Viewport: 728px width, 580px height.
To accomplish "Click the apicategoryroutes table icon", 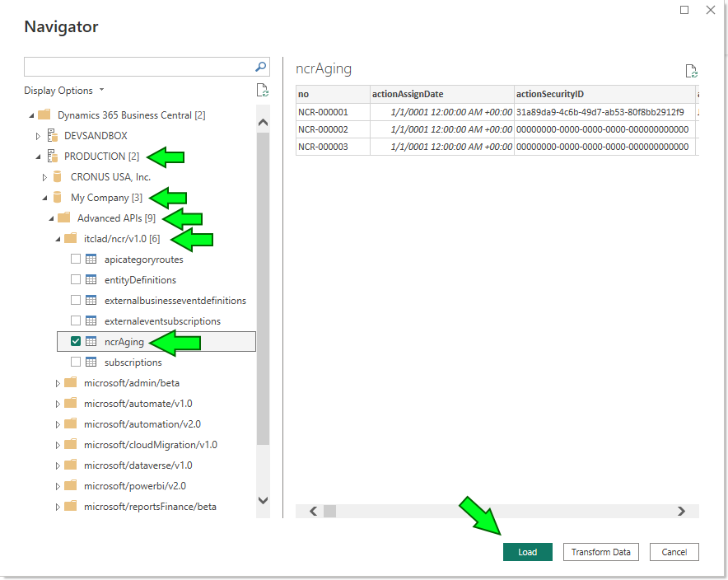I will click(91, 260).
